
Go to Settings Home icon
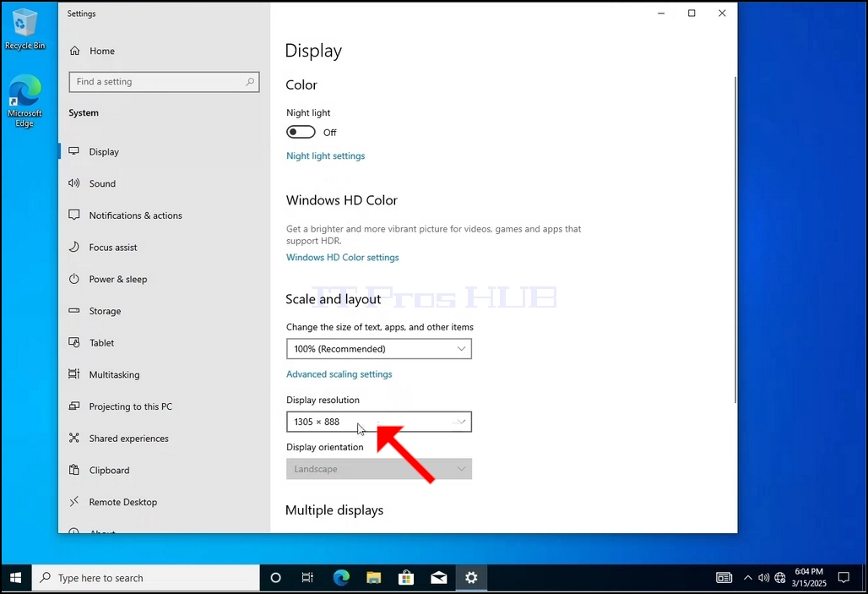[75, 51]
